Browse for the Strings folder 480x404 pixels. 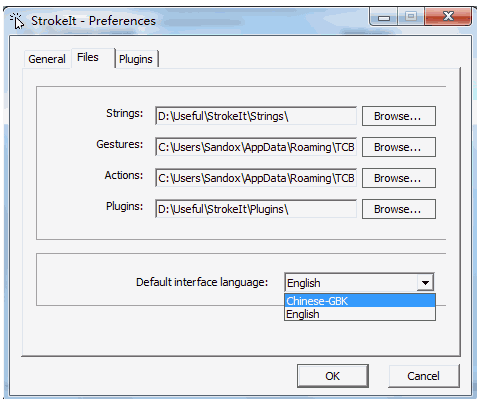point(399,116)
